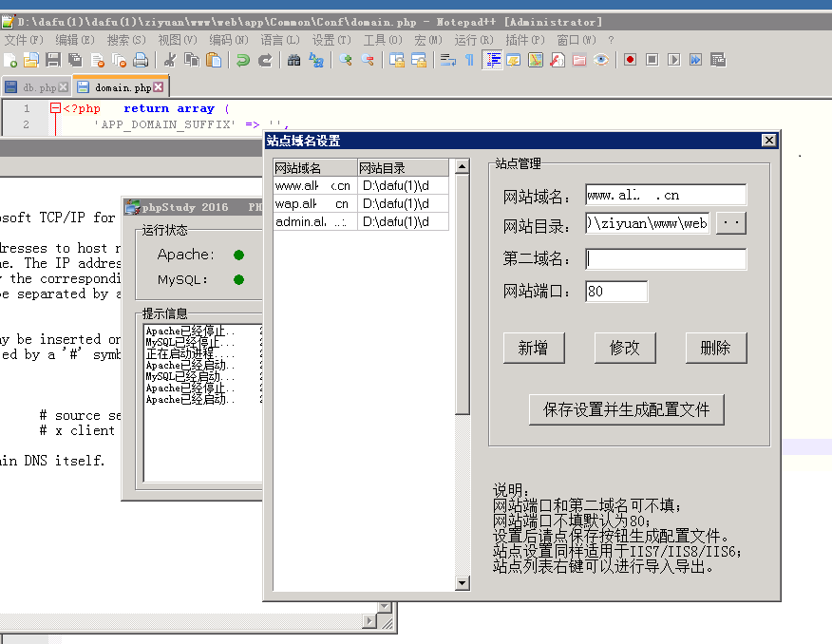Open the Replace tool icon
This screenshot has height=644, width=832.
(316, 61)
